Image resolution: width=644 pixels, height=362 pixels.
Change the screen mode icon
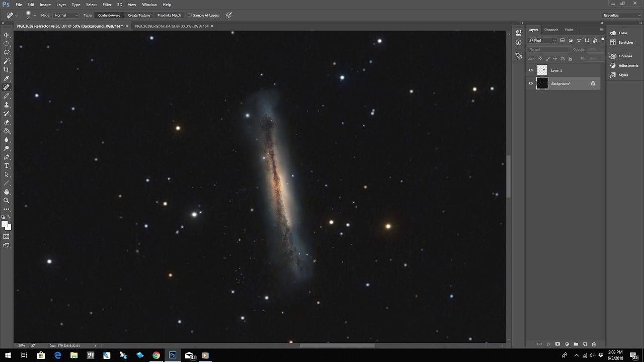[7, 245]
